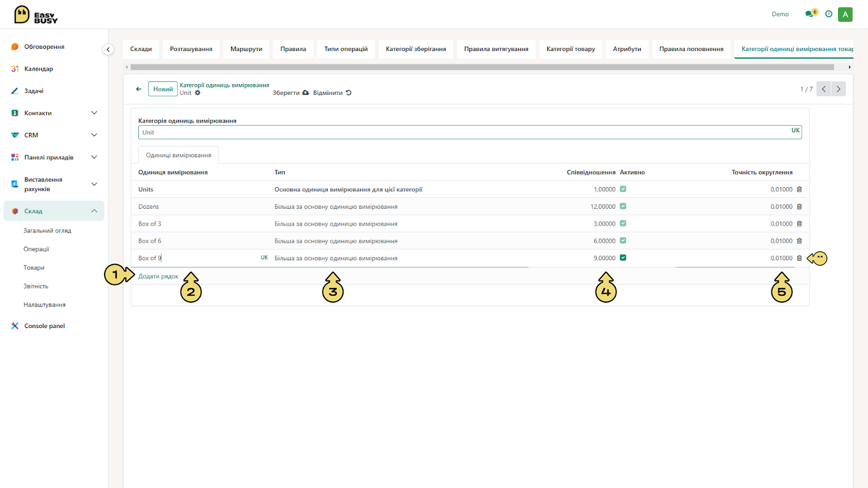
Task: Open the EasyBusy logo home
Action: tap(36, 15)
